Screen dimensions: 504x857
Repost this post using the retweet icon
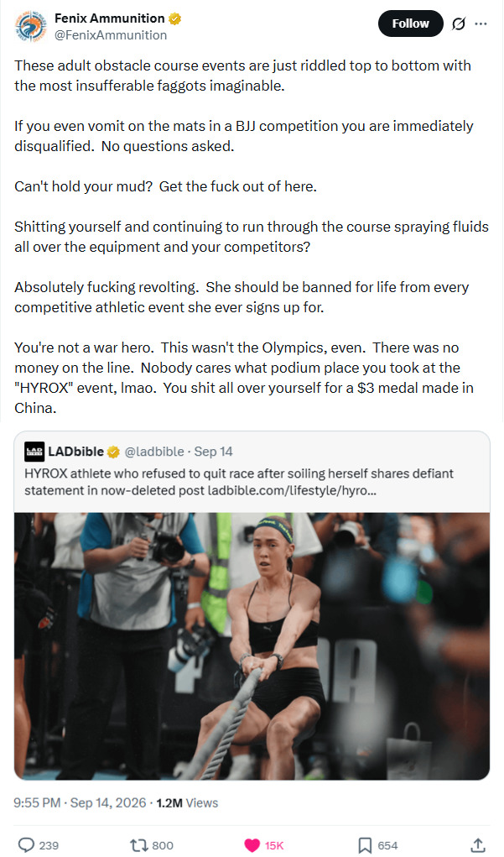(138, 845)
